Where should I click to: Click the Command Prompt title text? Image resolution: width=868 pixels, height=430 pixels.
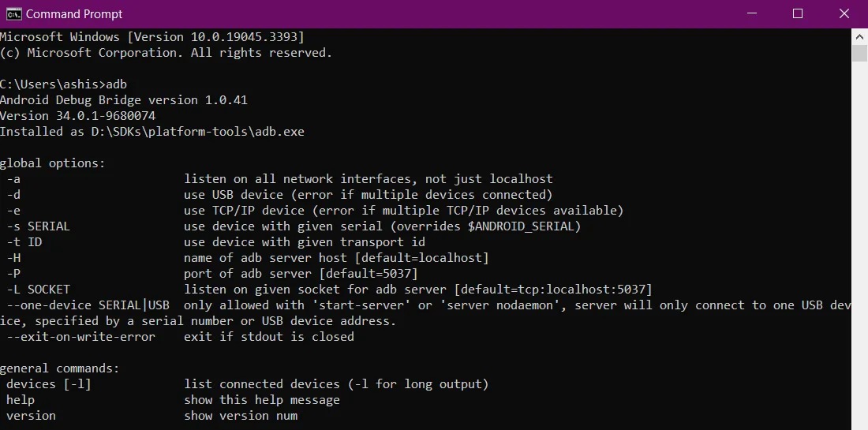tap(74, 14)
